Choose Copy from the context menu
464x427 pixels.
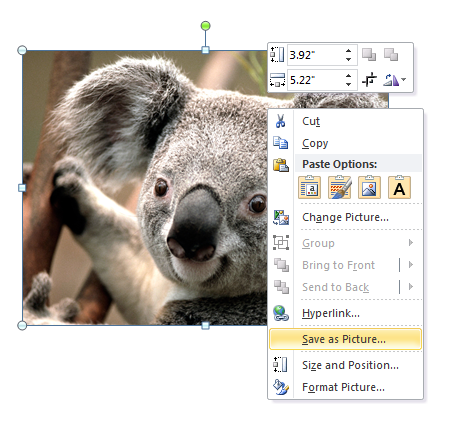tap(345, 143)
